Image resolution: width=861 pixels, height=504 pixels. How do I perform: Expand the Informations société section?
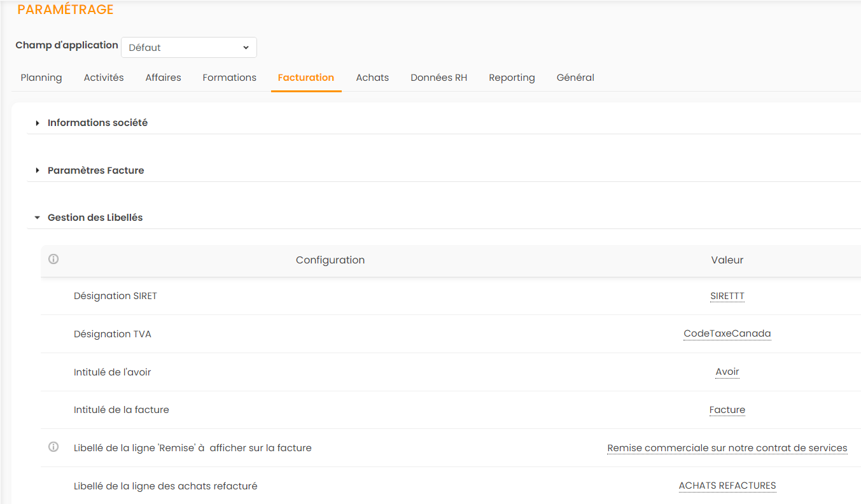pos(97,123)
